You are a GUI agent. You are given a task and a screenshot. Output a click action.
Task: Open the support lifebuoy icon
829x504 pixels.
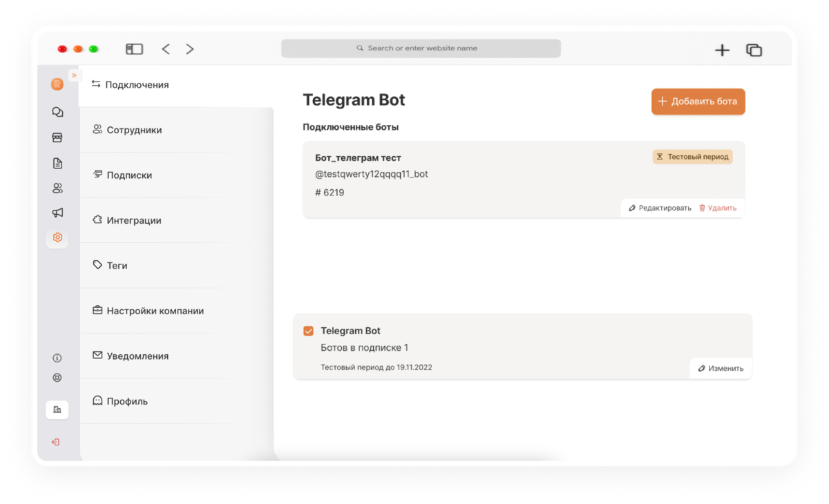[x=57, y=378]
